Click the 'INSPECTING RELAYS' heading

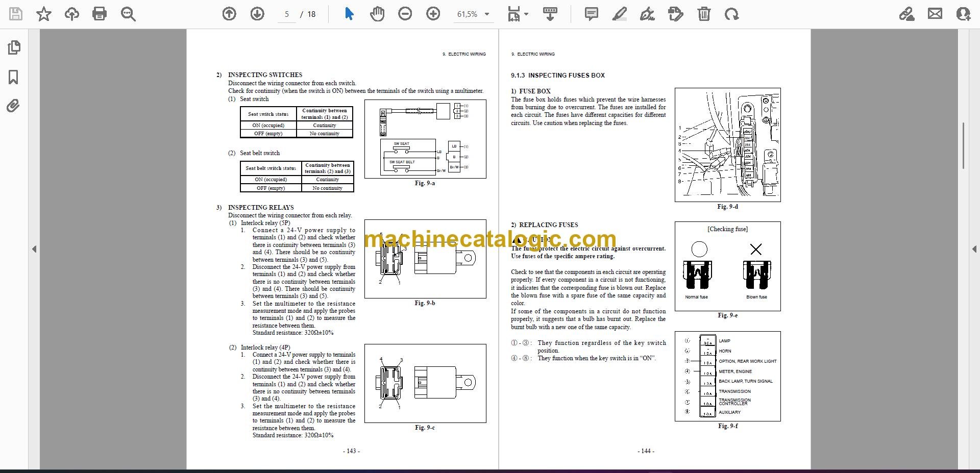(x=261, y=207)
